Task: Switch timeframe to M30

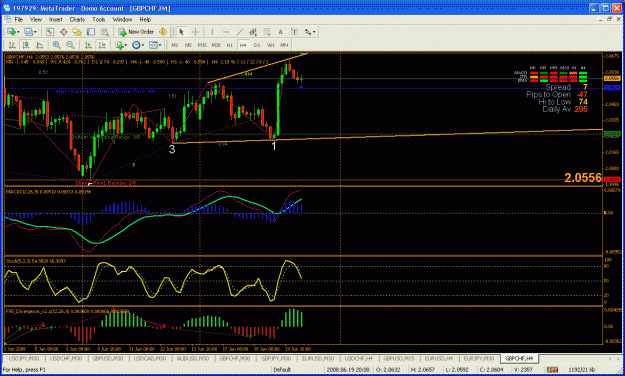Action: pos(216,45)
